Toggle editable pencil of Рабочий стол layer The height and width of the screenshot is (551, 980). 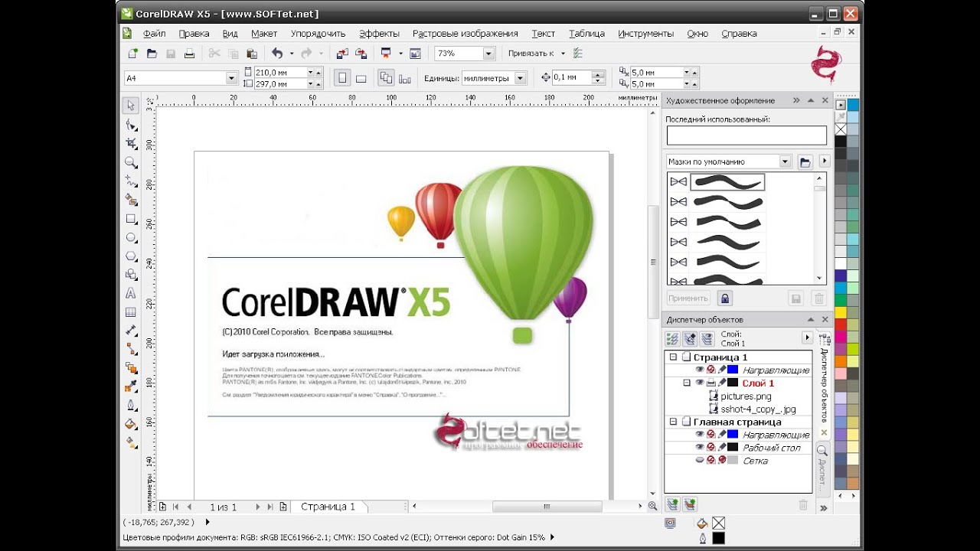(x=722, y=447)
